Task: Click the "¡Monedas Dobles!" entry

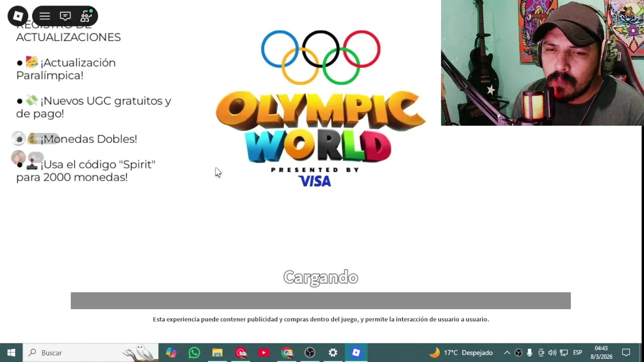Action: [76, 139]
